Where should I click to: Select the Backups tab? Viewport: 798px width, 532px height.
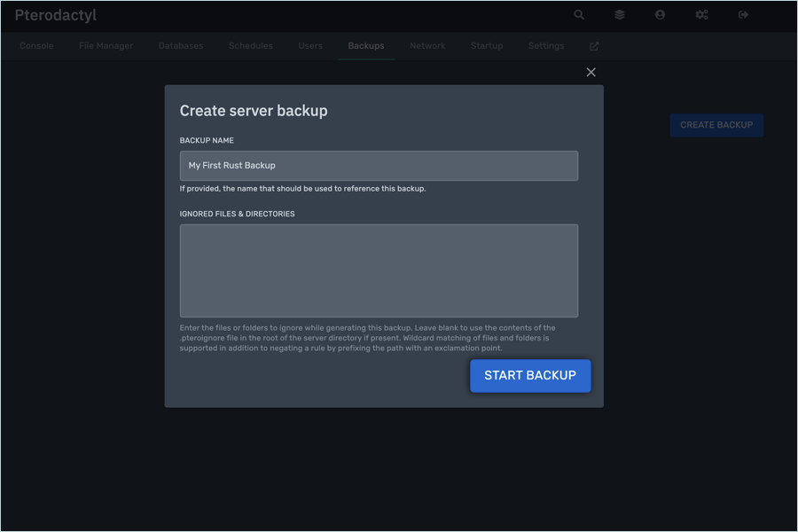[366, 46]
